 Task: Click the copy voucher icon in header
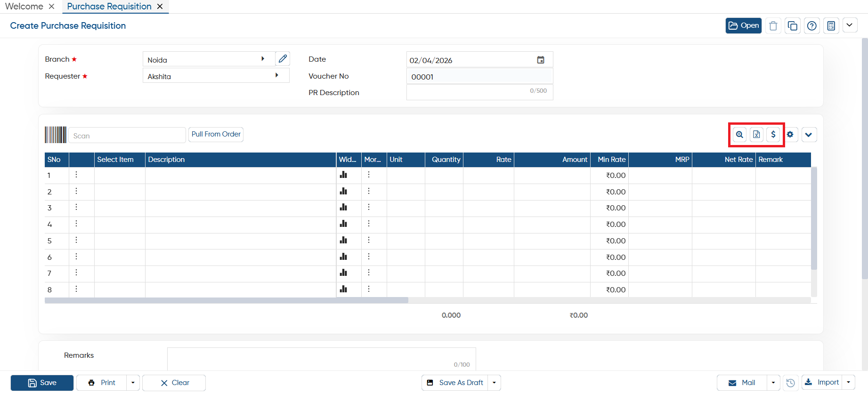point(793,25)
